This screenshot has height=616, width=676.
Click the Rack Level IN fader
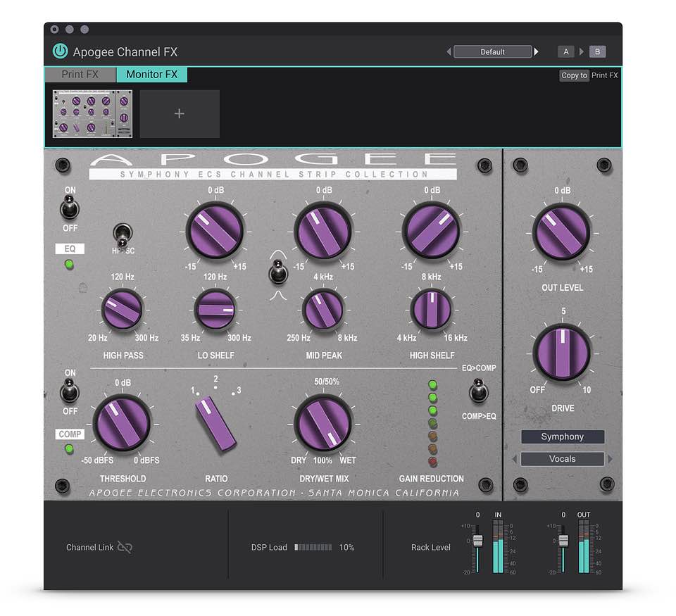pyautogui.click(x=477, y=540)
